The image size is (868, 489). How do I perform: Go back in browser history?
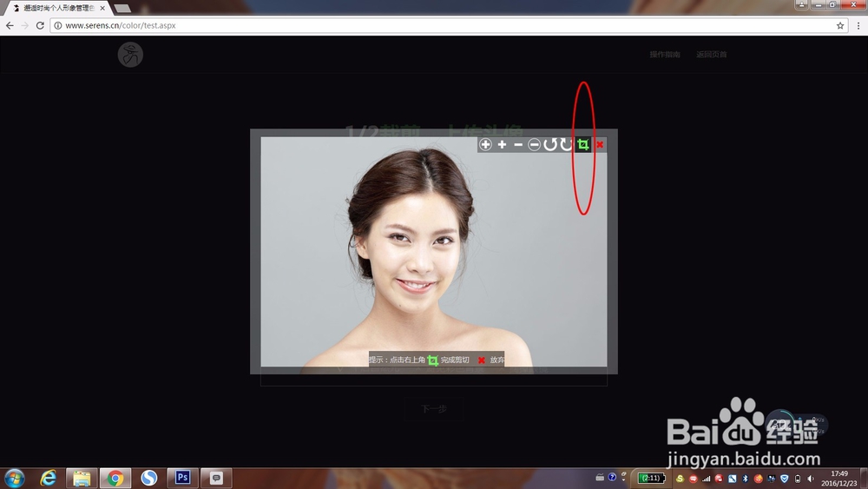10,25
